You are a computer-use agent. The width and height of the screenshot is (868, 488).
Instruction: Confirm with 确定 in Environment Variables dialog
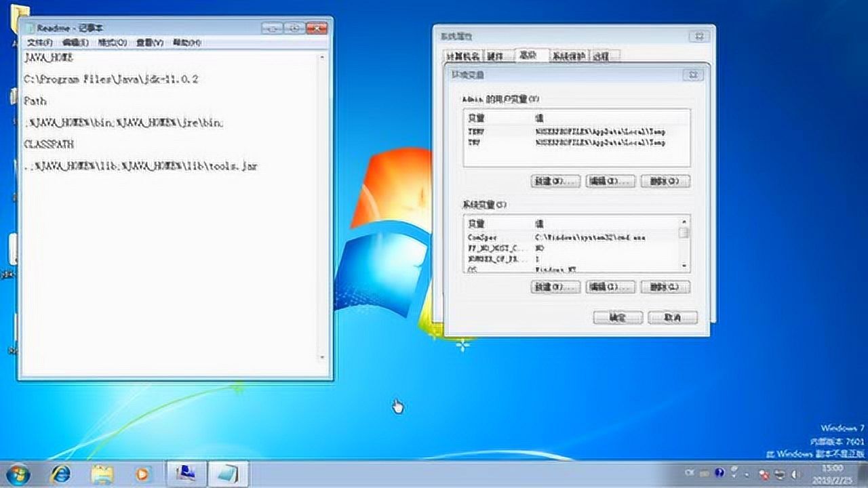tap(618, 317)
